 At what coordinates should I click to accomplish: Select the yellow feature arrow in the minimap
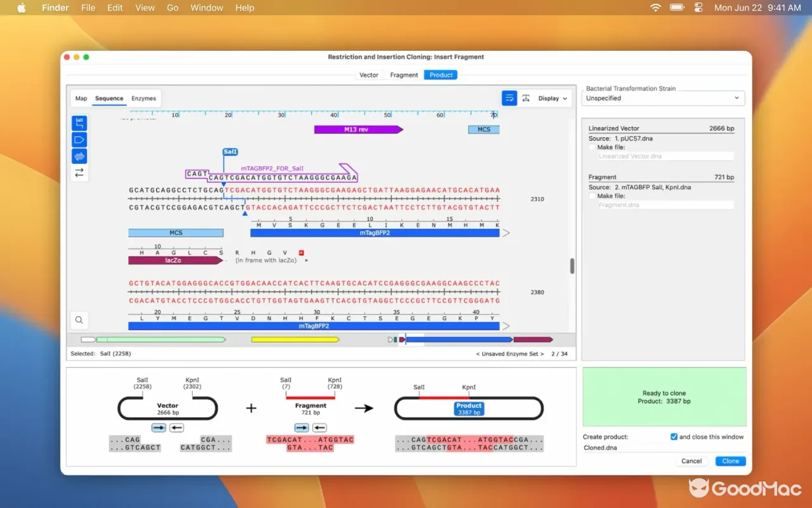pyautogui.click(x=295, y=340)
